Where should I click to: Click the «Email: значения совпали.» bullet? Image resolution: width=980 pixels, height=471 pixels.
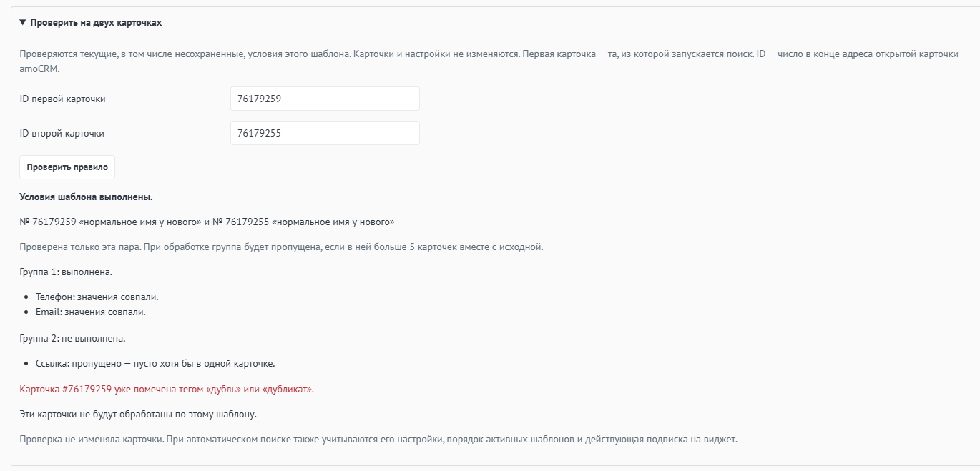pyautogui.click(x=91, y=312)
